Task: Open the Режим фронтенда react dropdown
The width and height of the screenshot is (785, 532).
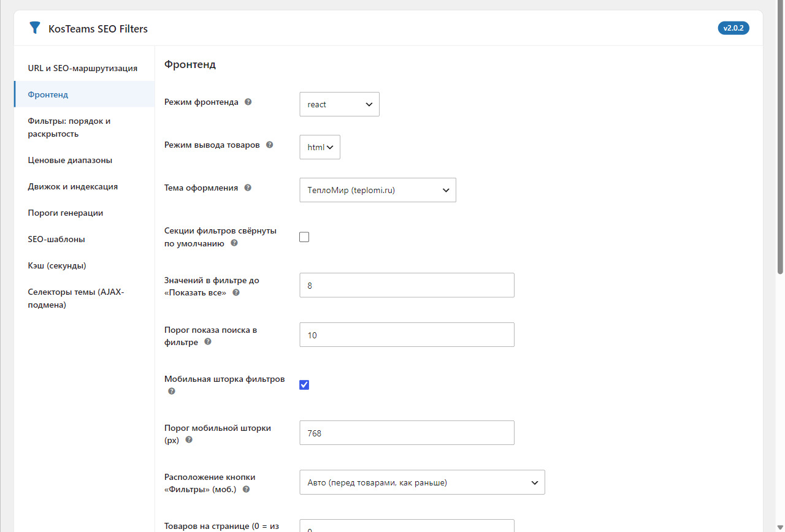Action: click(340, 104)
